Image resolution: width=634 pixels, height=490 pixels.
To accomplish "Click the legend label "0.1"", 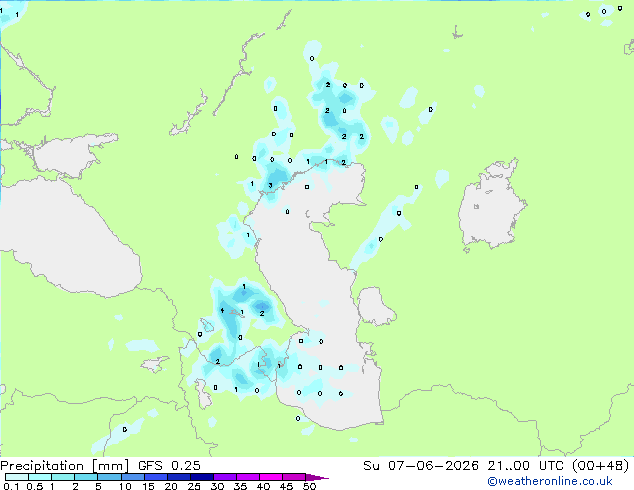I will click(x=11, y=486).
